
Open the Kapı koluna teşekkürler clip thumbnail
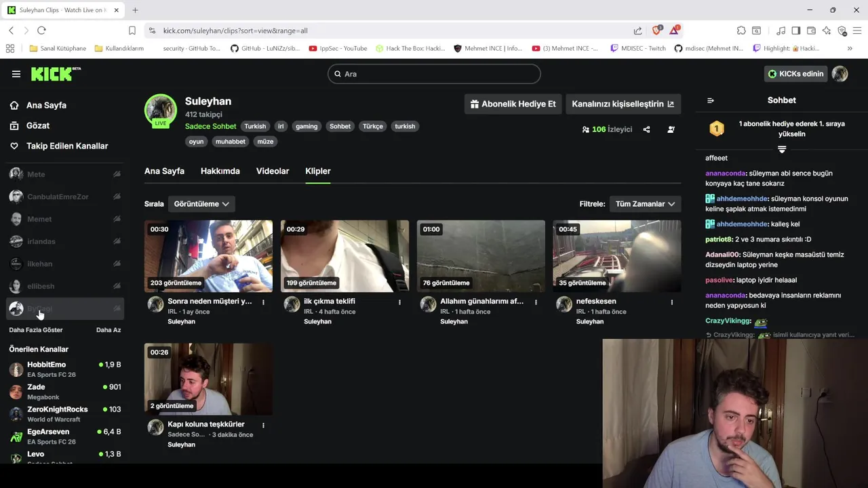208,379
